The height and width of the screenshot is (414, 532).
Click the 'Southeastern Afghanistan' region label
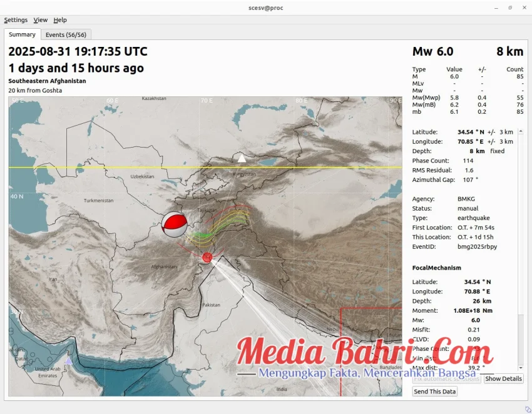[47, 81]
